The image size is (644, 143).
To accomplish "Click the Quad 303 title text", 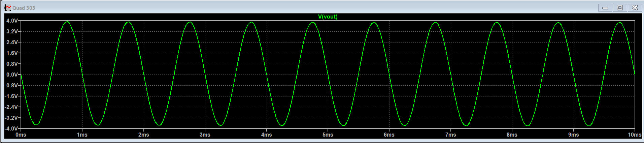I will click(x=24, y=8).
